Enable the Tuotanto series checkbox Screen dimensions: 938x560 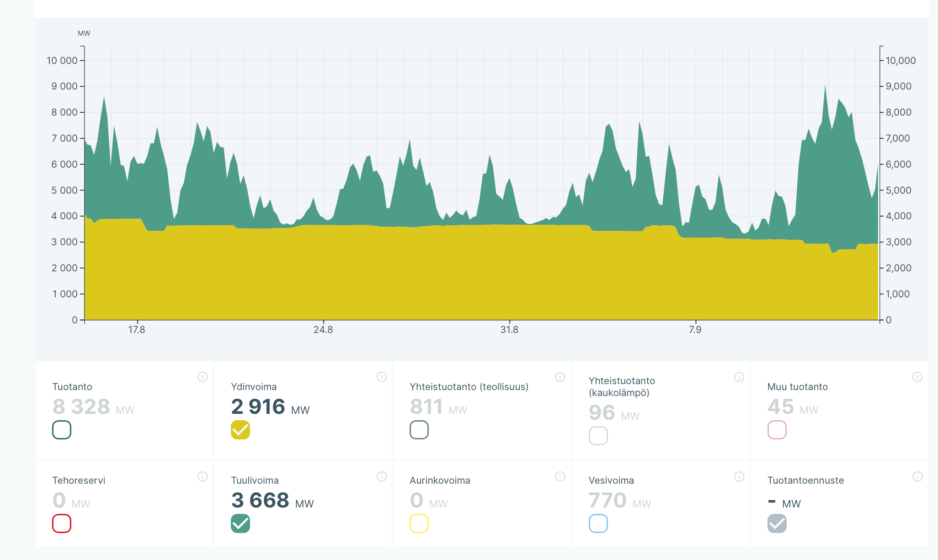pos(62,430)
